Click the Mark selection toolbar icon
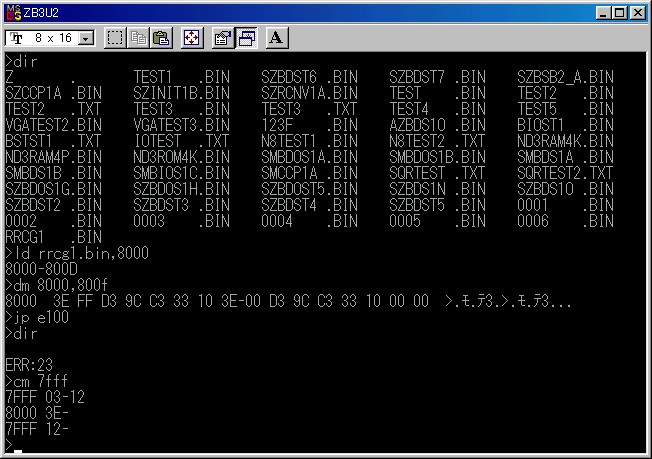 coord(115,38)
